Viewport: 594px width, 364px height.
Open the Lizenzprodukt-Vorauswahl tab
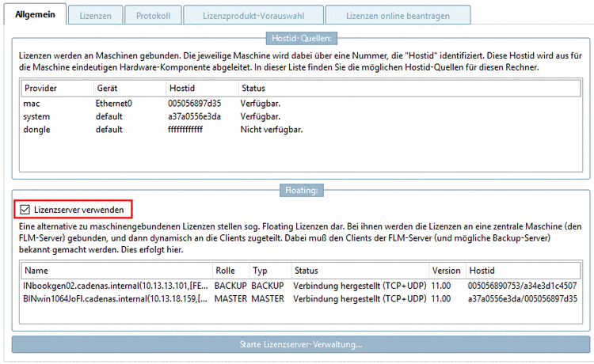253,16
